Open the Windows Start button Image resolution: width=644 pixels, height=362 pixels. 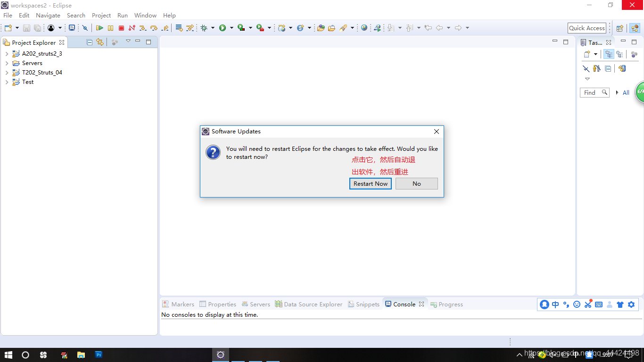point(8,355)
